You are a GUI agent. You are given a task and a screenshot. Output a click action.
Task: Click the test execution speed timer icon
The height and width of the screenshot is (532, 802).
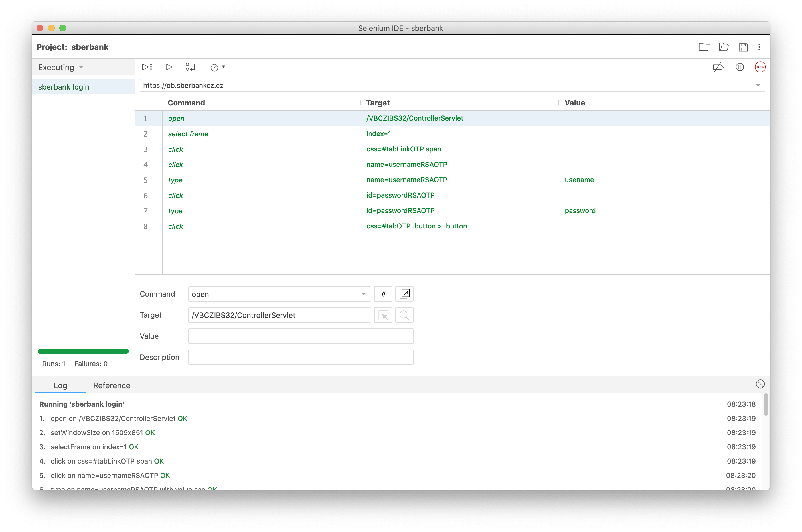(214, 67)
